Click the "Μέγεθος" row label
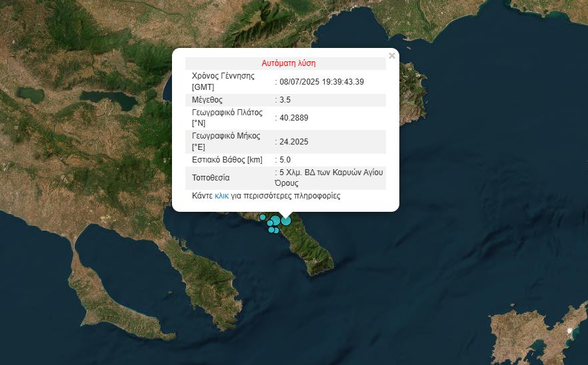The height and width of the screenshot is (365, 588). tap(207, 100)
